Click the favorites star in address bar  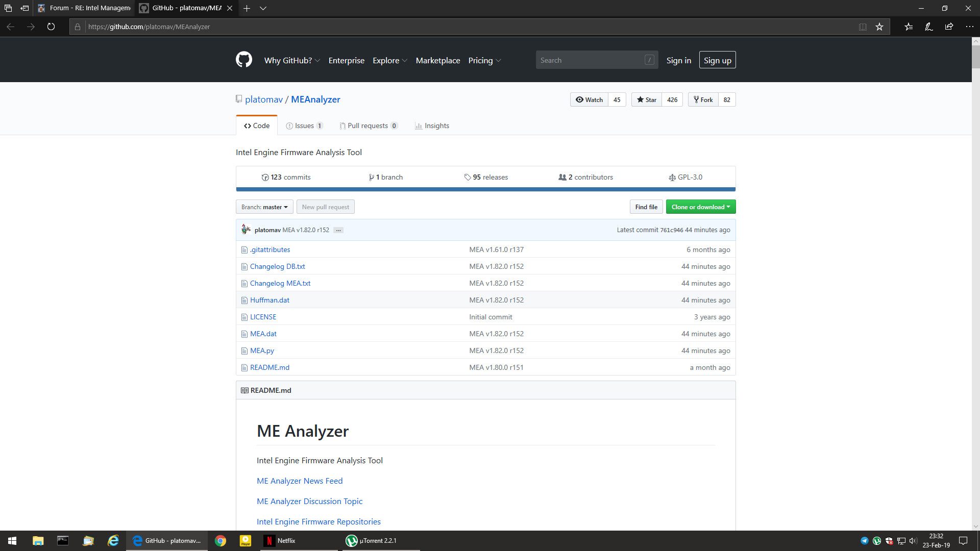(879, 27)
